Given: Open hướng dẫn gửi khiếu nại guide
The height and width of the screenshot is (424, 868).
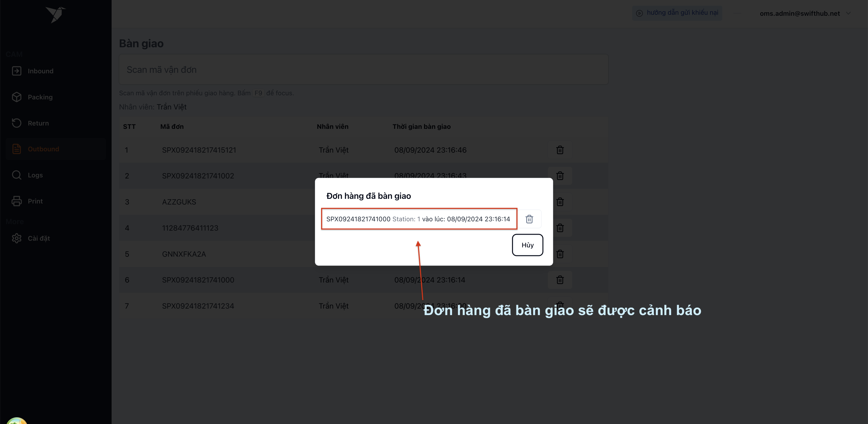Looking at the screenshot, I should (x=677, y=13).
